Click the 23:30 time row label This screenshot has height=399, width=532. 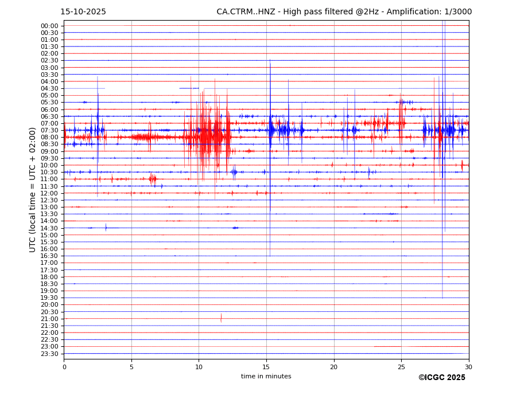(x=49, y=354)
